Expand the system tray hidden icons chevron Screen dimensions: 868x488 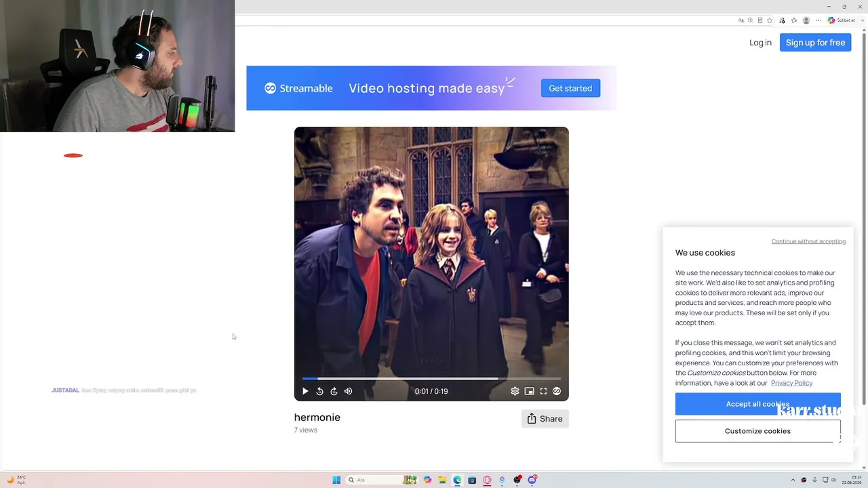pos(793,480)
